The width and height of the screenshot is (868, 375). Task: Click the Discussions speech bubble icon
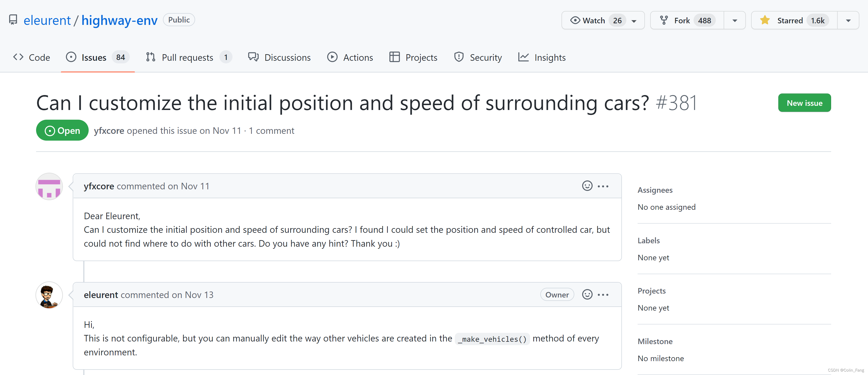(x=253, y=57)
